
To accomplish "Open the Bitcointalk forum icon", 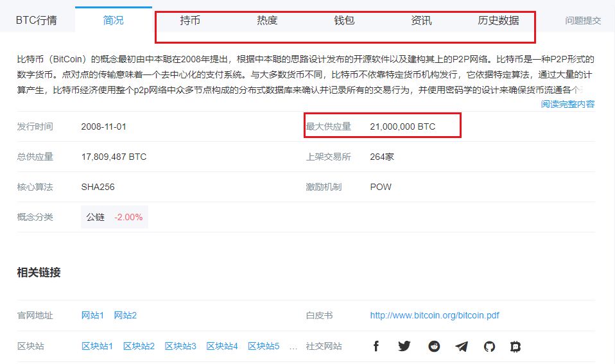I will [x=515, y=347].
